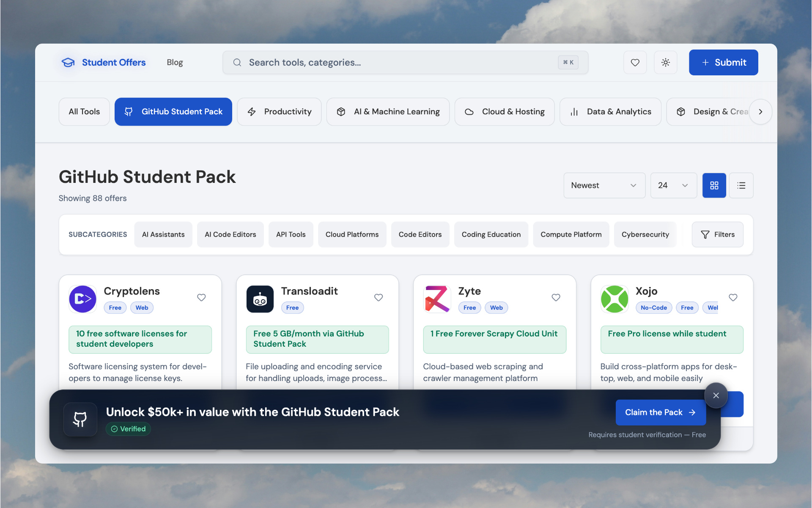Viewport: 812px width, 508px height.
Task: Click Free tag on Xojo card
Action: (687, 308)
